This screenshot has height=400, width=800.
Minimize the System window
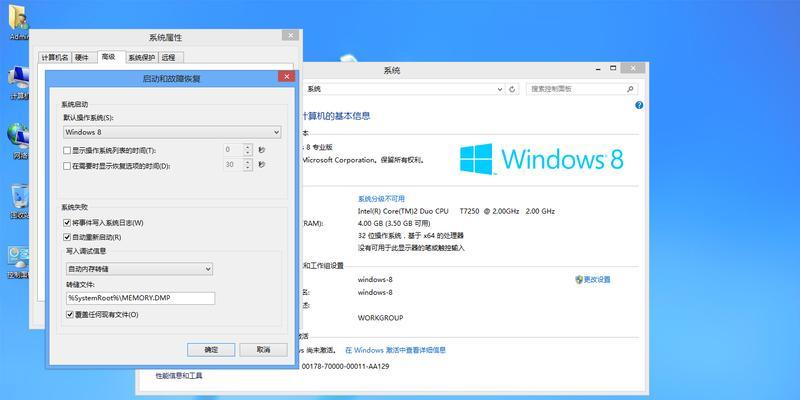[600, 68]
